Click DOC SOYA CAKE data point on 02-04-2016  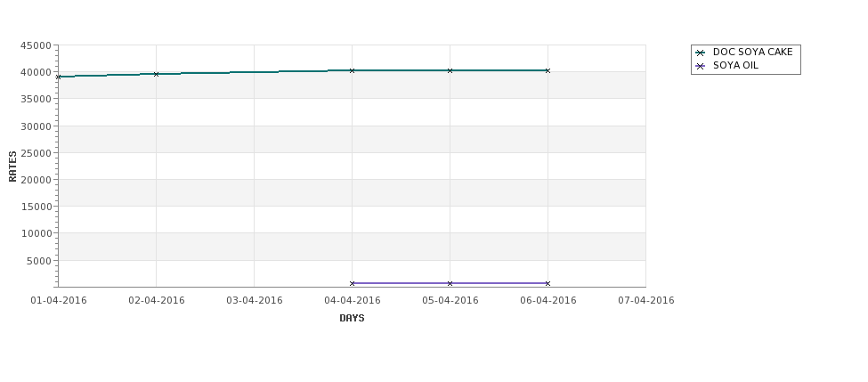(156, 74)
